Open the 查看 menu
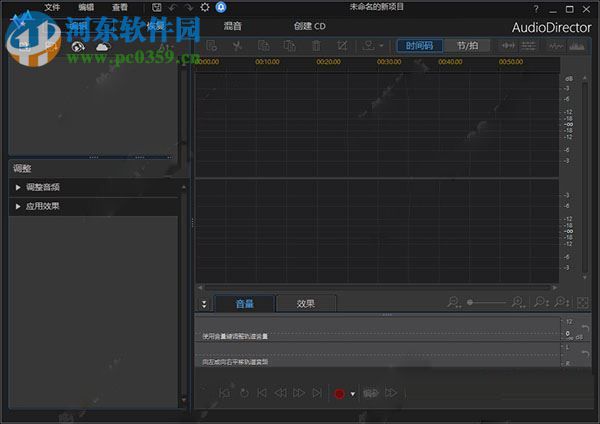The width and height of the screenshot is (600, 424). coord(120,7)
